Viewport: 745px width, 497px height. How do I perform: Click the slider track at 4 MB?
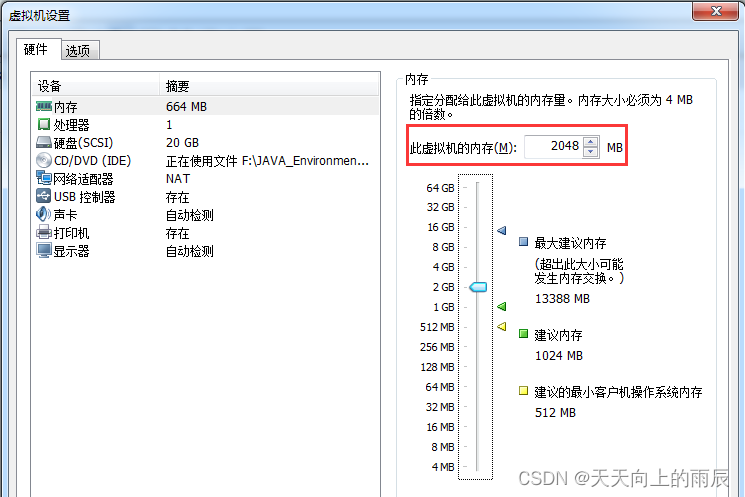[x=477, y=467]
